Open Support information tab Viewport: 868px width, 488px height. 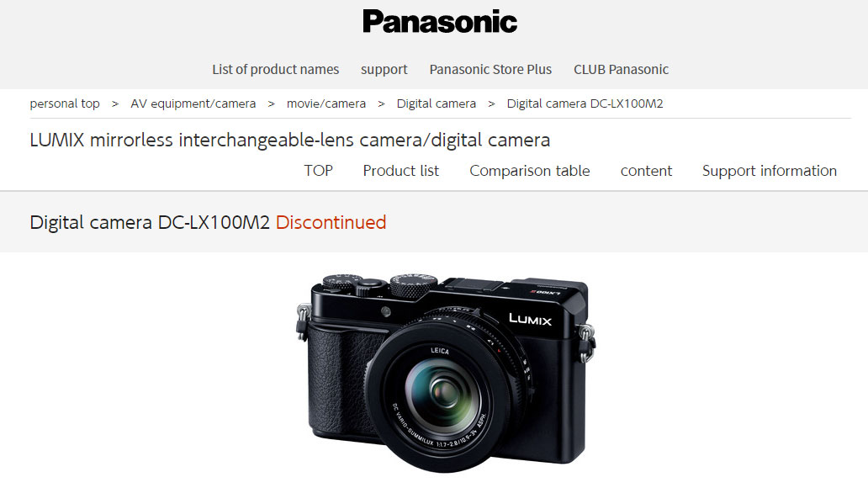(x=770, y=171)
